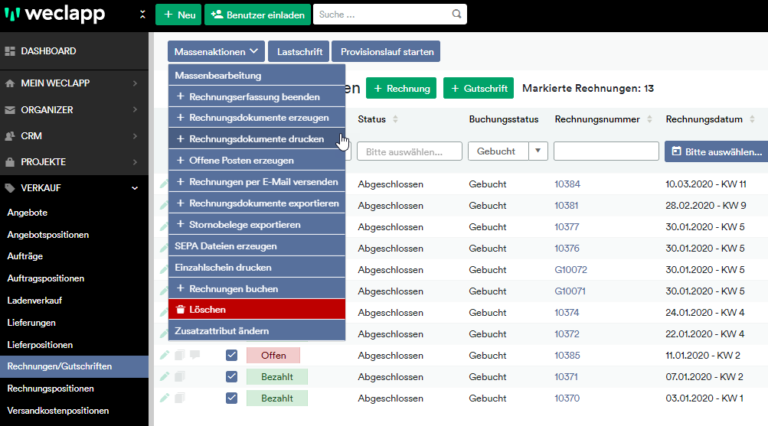The height and width of the screenshot is (426, 768).
Task: Uncheck the checkbox for invoice 10370
Action: click(x=232, y=398)
